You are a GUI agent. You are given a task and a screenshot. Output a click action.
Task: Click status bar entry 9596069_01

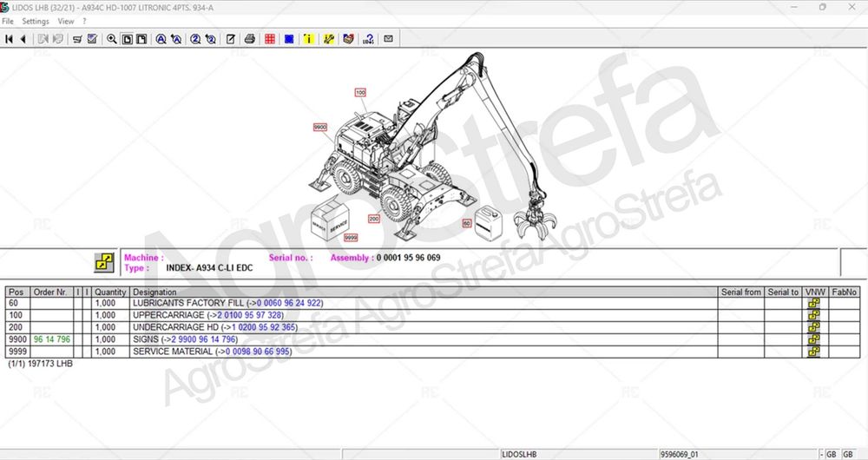click(680, 455)
